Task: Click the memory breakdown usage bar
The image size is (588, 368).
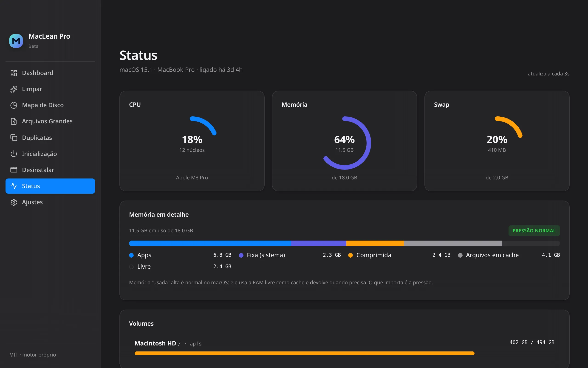Action: click(x=344, y=243)
